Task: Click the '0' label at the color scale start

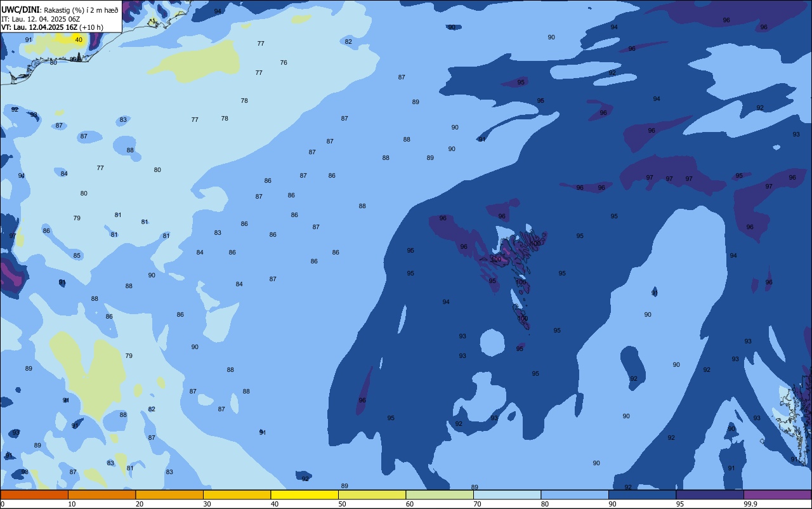Action: coord(3,504)
